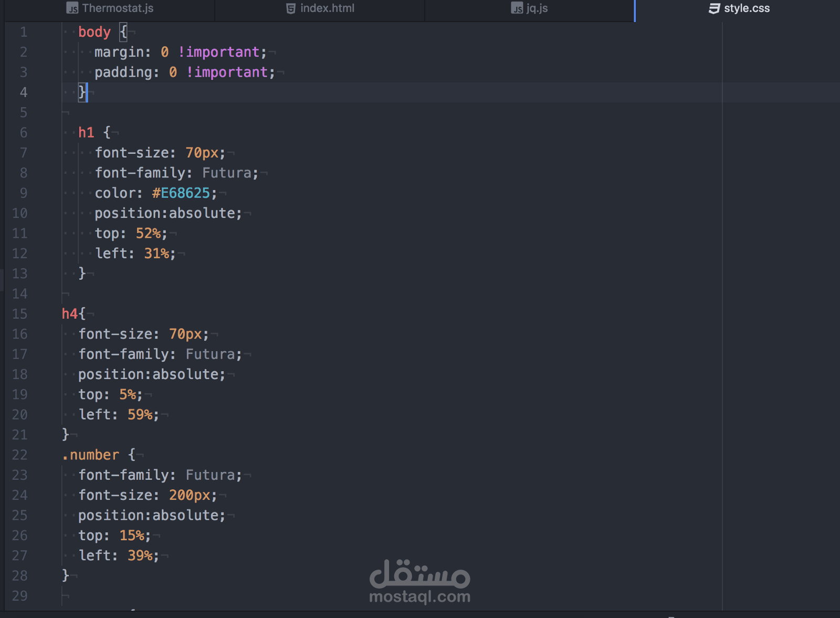Click the CSS icon on style.css tab

click(x=714, y=8)
